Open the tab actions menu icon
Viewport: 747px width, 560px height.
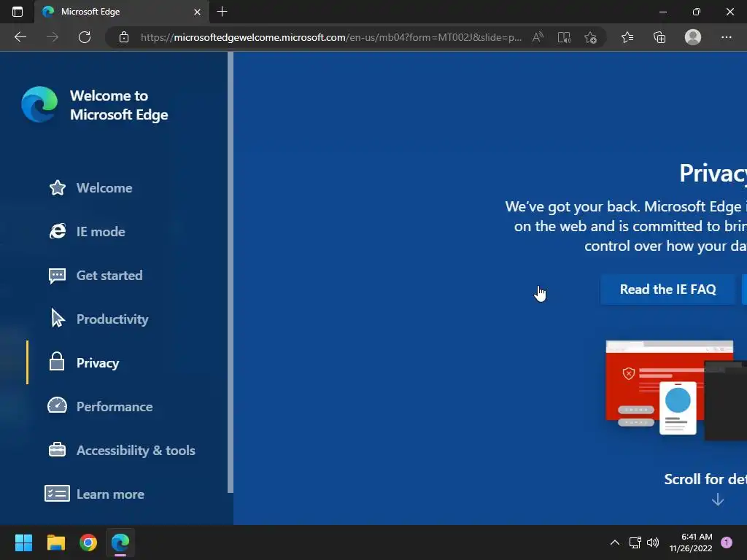tap(18, 12)
